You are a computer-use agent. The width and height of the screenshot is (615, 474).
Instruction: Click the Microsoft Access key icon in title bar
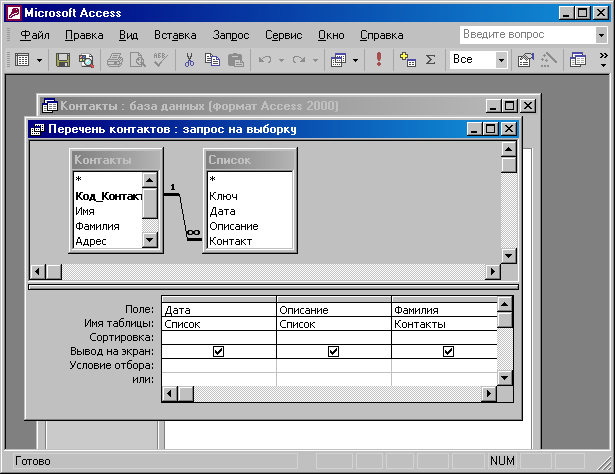(x=14, y=13)
